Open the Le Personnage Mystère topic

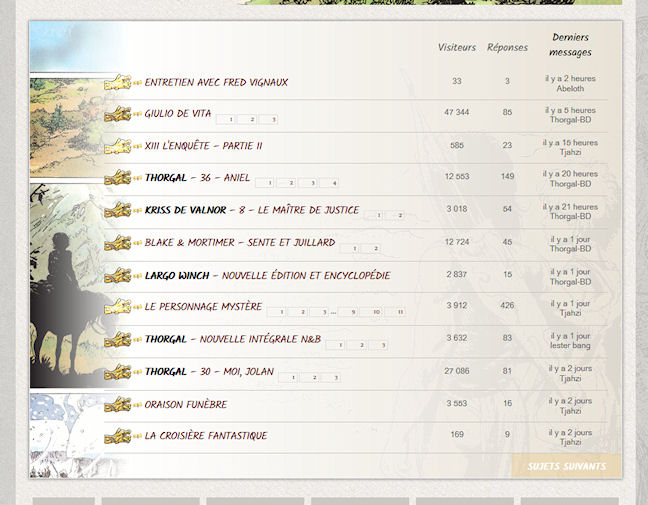[x=203, y=307]
